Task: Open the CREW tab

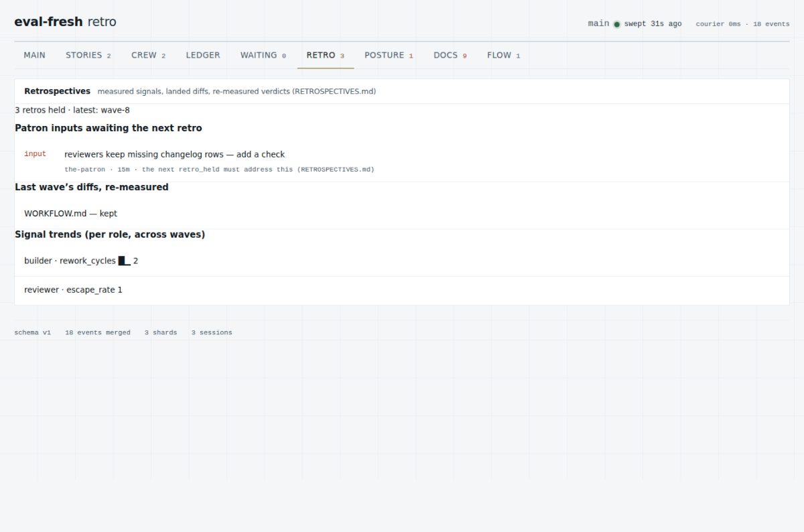Action: tap(148, 55)
